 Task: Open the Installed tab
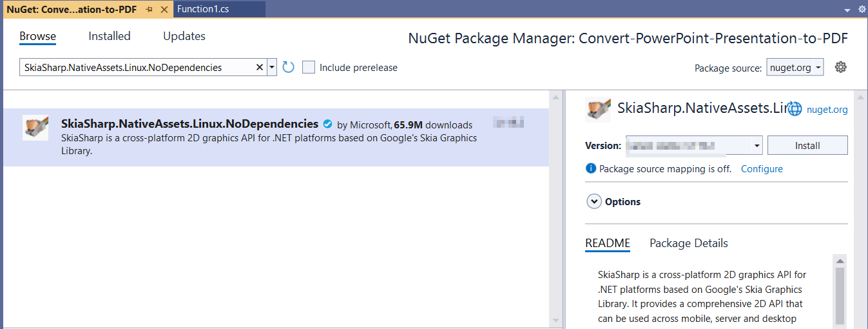110,36
